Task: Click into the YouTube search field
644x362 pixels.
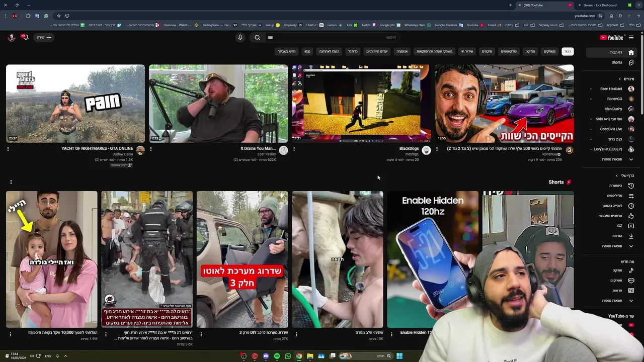Action: 332,37
